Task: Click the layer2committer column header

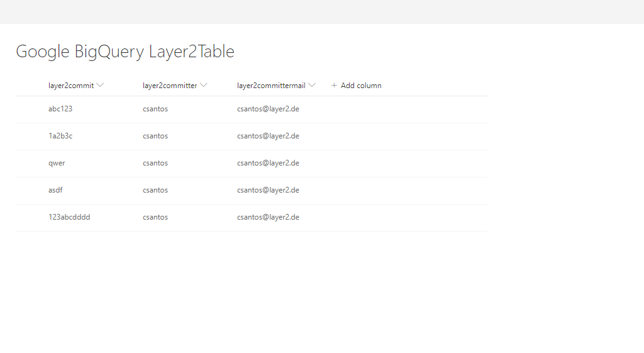Action: pos(170,86)
